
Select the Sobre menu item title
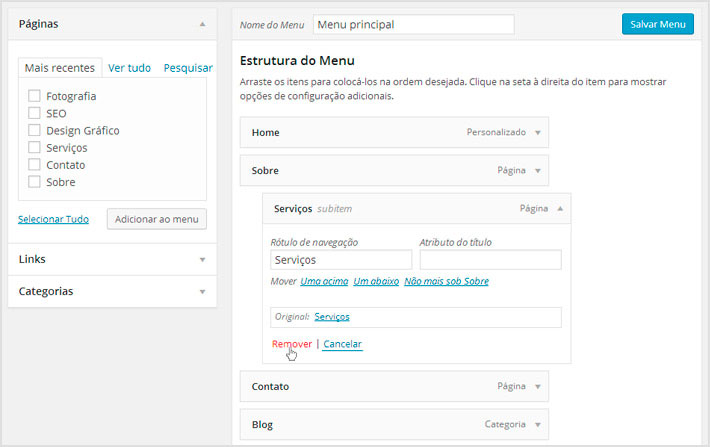(x=265, y=171)
